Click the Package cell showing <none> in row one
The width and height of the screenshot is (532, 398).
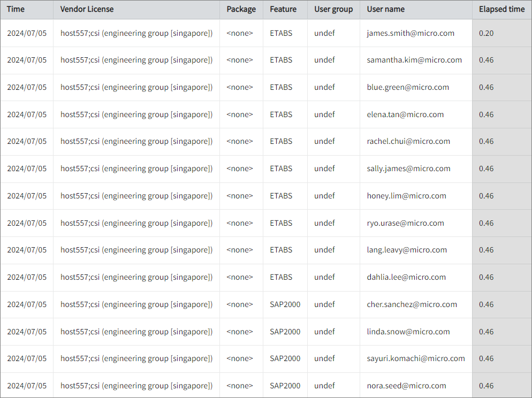239,33
